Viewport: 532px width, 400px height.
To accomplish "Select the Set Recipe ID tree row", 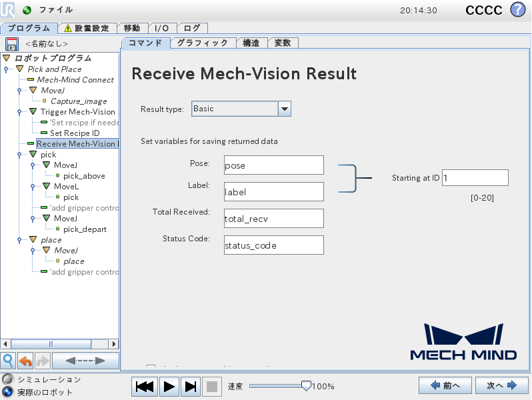I will click(75, 133).
